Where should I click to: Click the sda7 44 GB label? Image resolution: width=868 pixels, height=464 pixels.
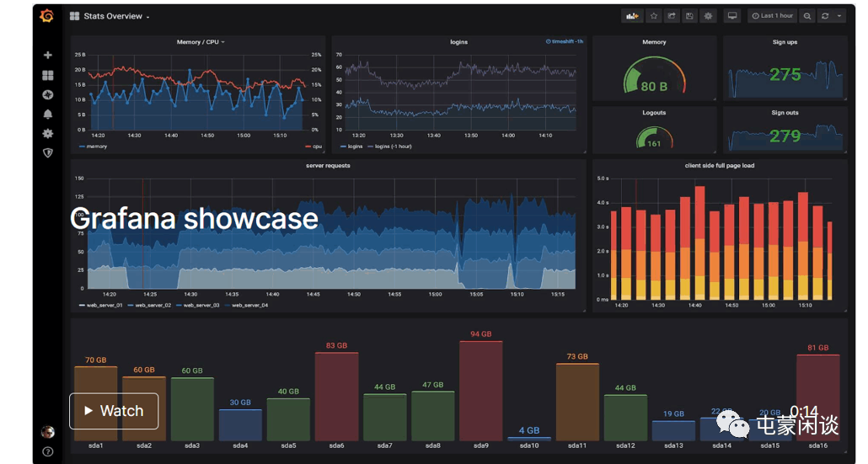[385, 387]
